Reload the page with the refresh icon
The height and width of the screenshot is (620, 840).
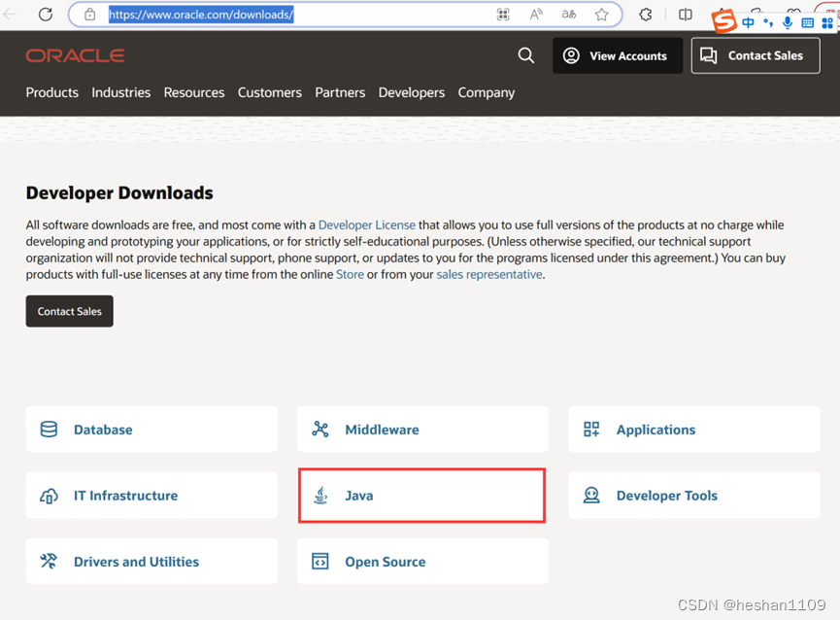(46, 15)
